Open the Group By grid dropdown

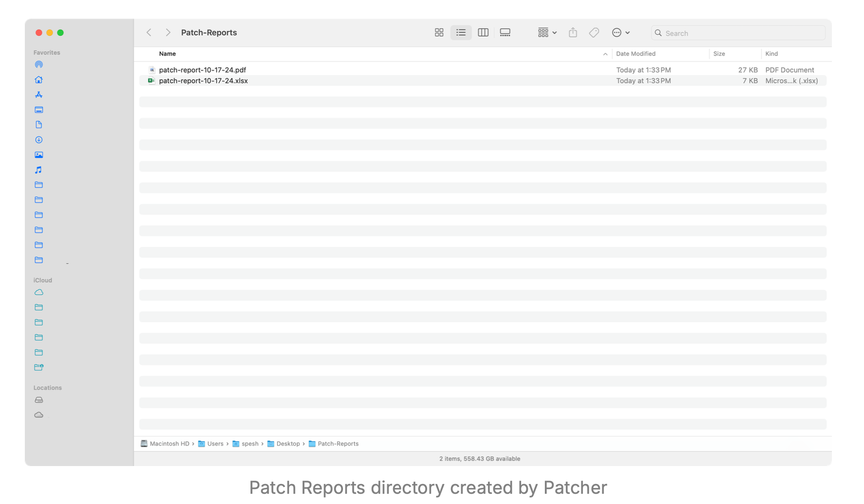(x=547, y=33)
